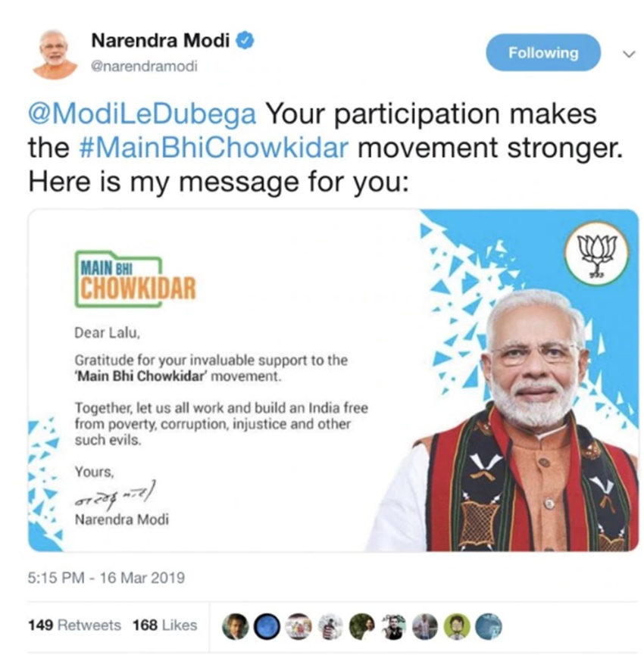Expand the tweet options chevron
644x655 pixels.
pyautogui.click(x=629, y=54)
